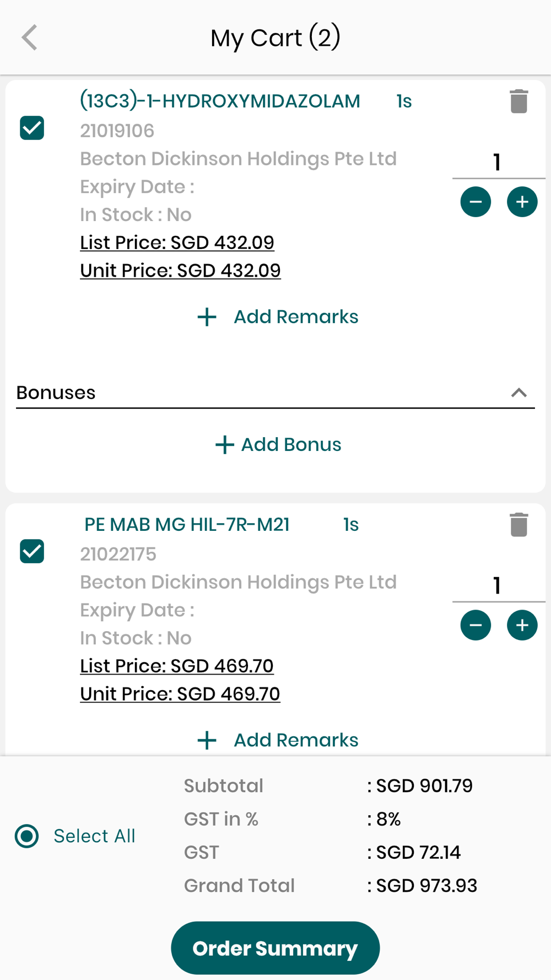The height and width of the screenshot is (980, 551).
Task: Delete (13C3)-1-HYDROXYMIDAZOLAM item with trash icon
Action: (518, 101)
